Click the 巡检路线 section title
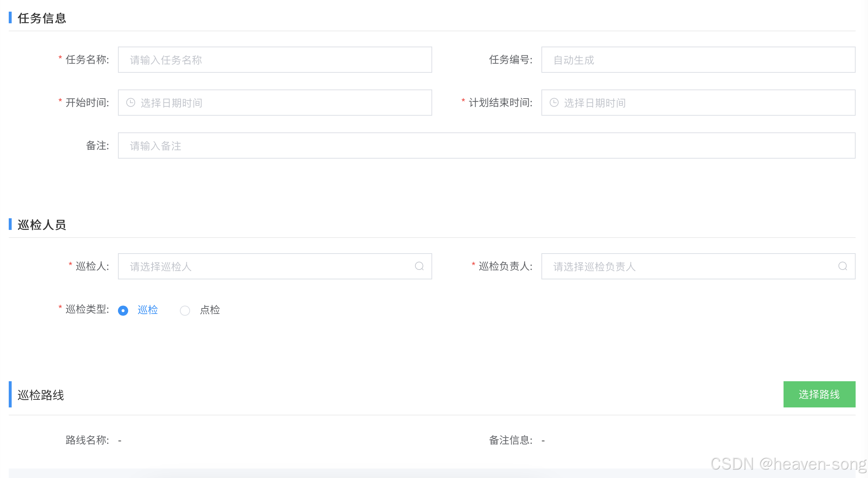 click(41, 395)
